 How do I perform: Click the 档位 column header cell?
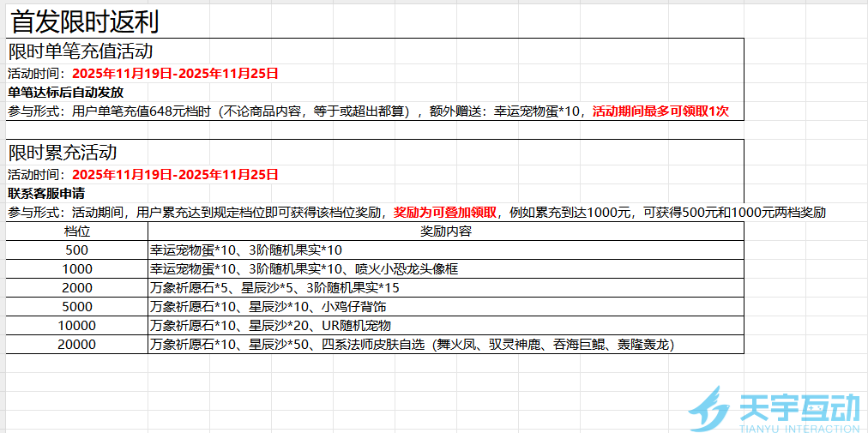point(77,232)
